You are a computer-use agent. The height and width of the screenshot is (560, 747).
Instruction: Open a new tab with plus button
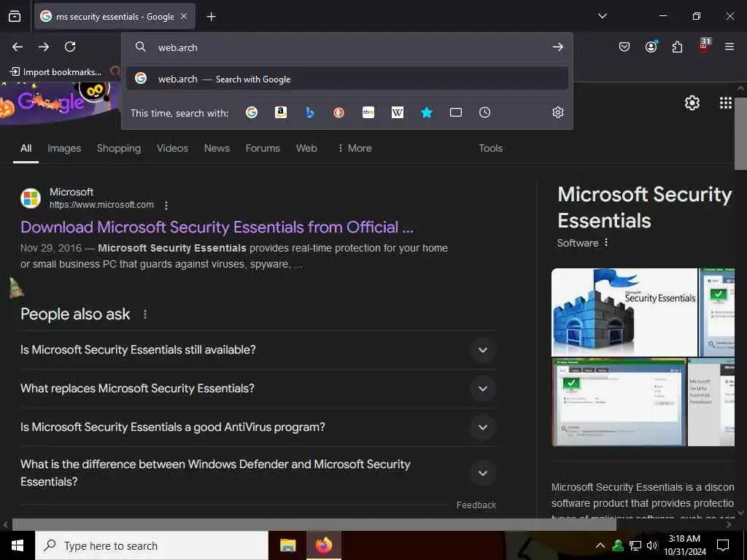click(211, 17)
